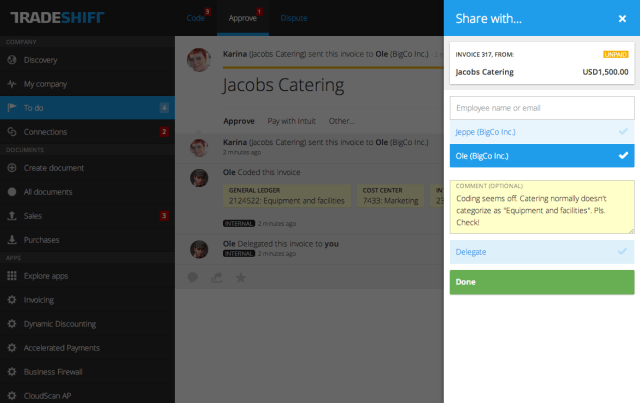Open Discovery in the sidebar
Viewport: 640px width, 403px height.
point(87,60)
